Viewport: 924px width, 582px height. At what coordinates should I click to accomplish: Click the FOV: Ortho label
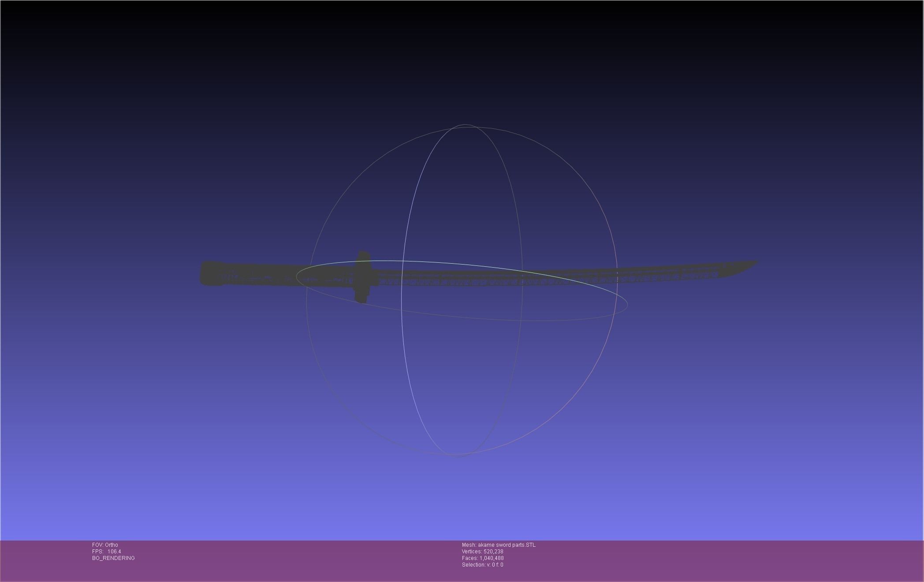105,545
